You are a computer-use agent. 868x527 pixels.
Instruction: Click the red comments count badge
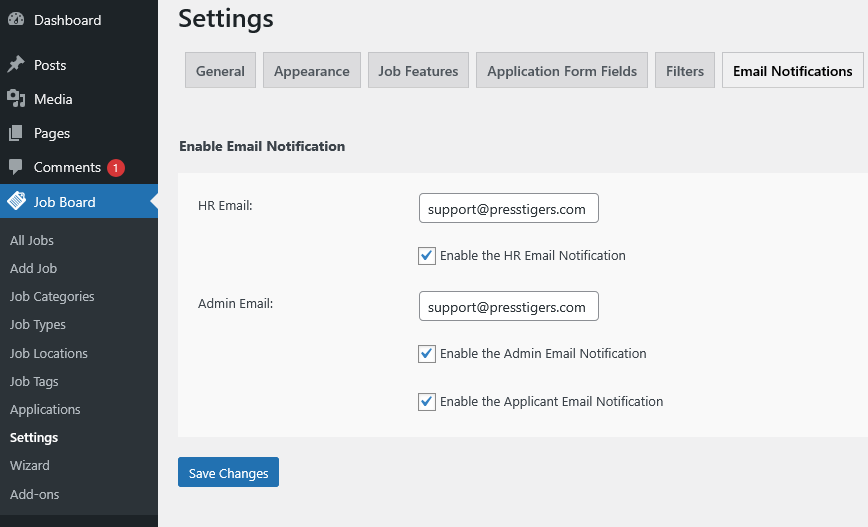tap(116, 168)
